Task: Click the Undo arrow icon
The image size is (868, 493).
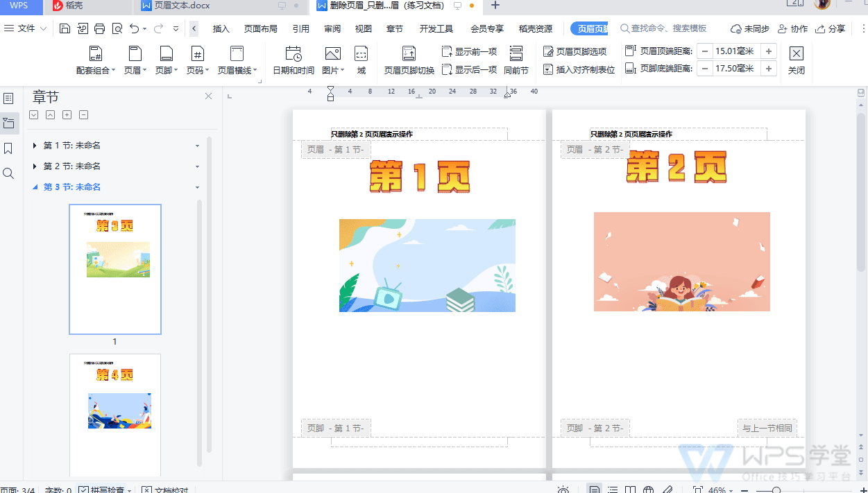Action: tap(135, 28)
